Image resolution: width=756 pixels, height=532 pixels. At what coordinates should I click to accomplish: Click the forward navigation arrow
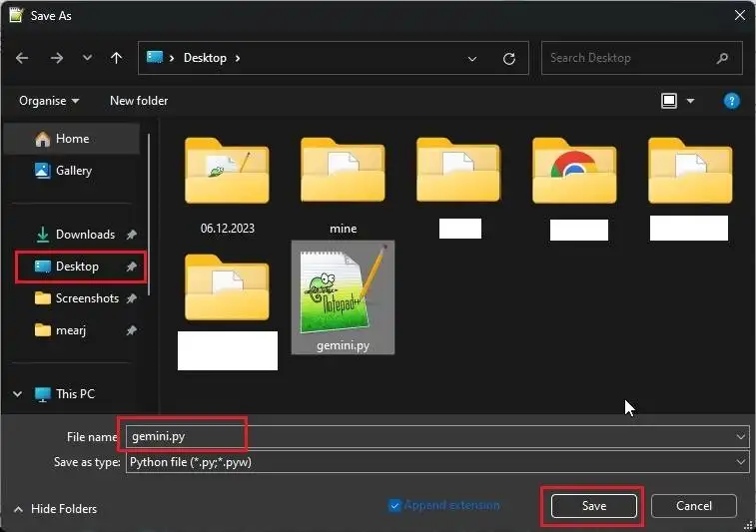tap(57, 58)
